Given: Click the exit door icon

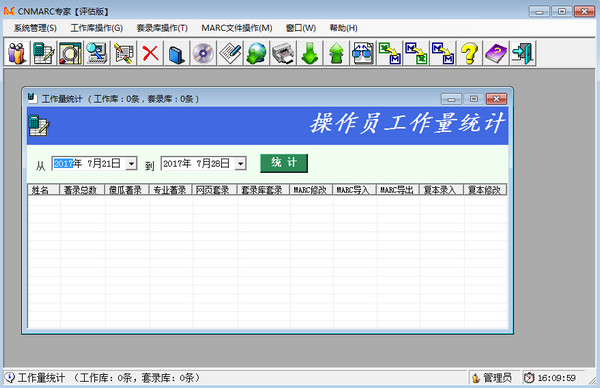Looking at the screenshot, I should (523, 53).
